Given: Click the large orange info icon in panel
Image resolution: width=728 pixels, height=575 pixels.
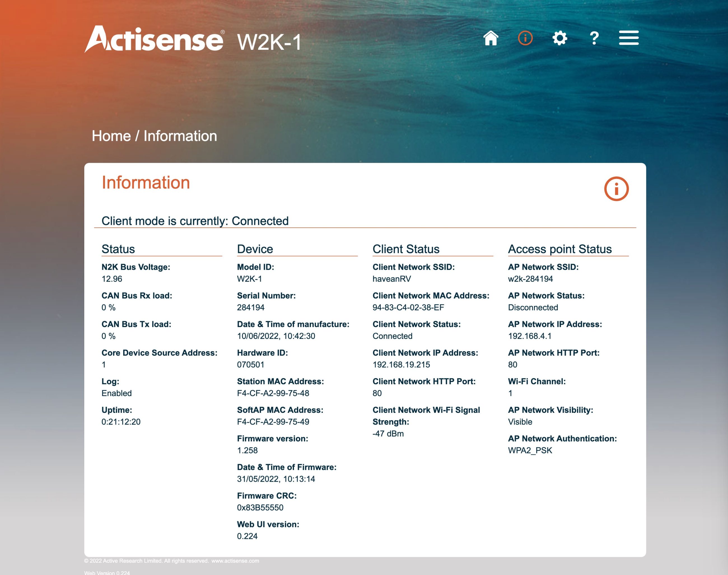Looking at the screenshot, I should pyautogui.click(x=616, y=189).
